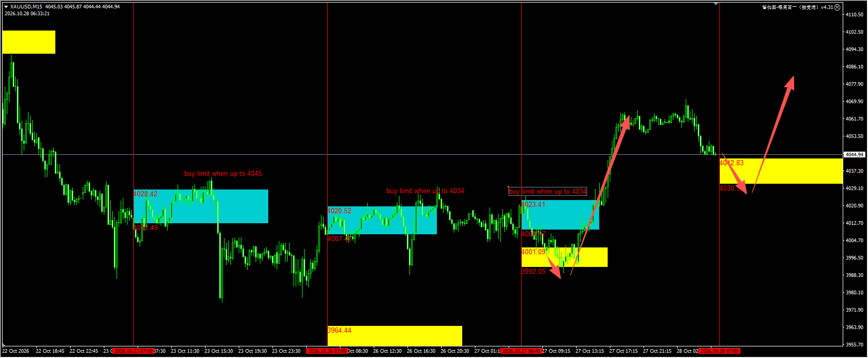Click the 4001.09 price label

[x=533, y=252]
